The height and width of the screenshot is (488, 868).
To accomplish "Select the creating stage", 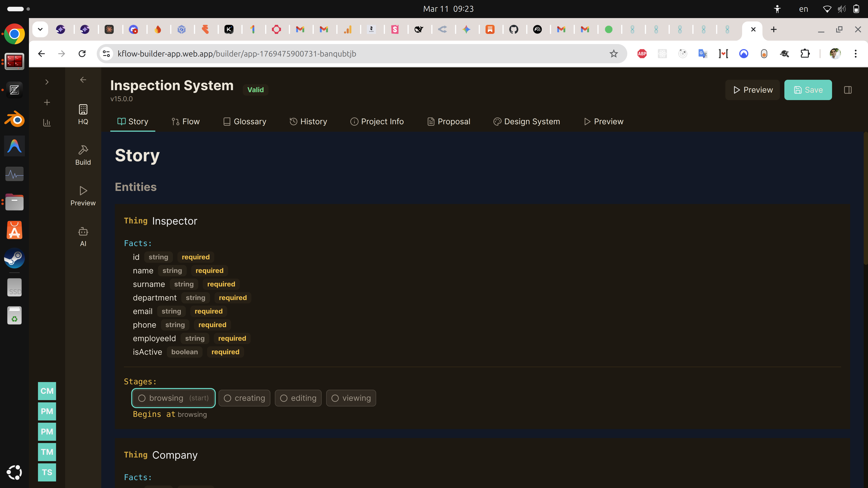I will 244,398.
